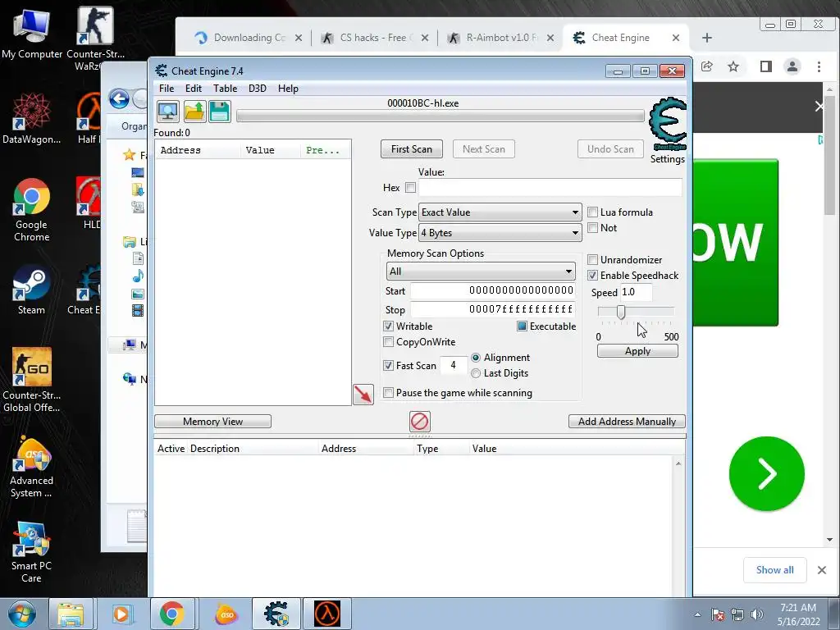840x630 pixels.
Task: Open Scan Type Exact Value dropdown
Action: (x=500, y=212)
